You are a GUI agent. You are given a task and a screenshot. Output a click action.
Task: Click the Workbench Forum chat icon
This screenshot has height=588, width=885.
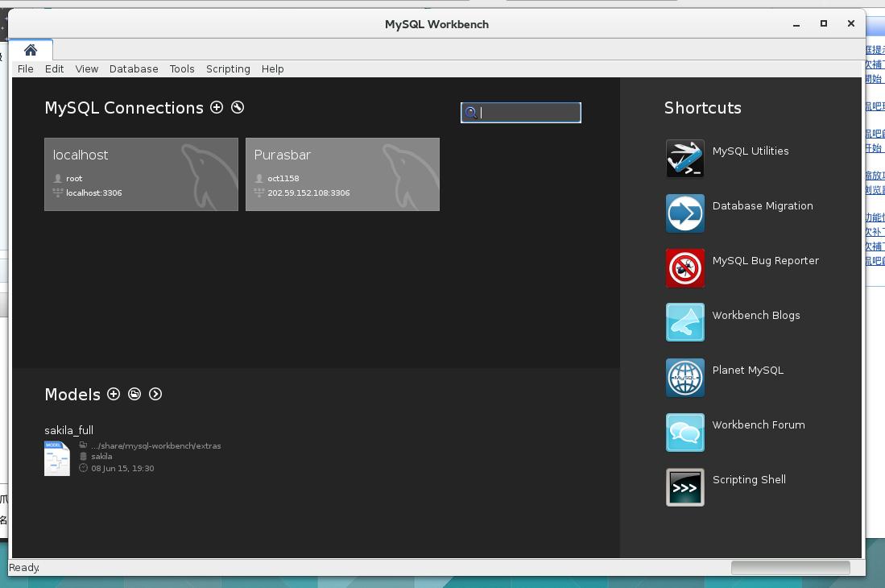coord(685,432)
